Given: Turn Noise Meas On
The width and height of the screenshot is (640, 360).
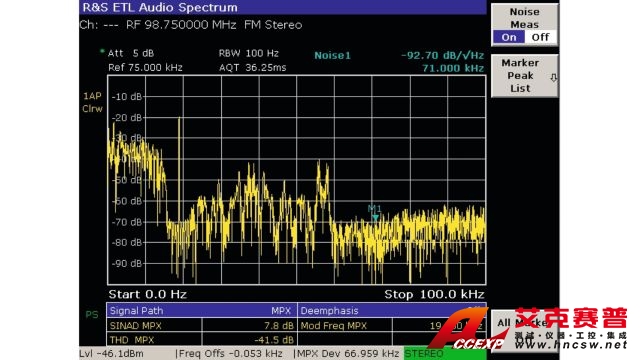Looking at the screenshot, I should [509, 37].
